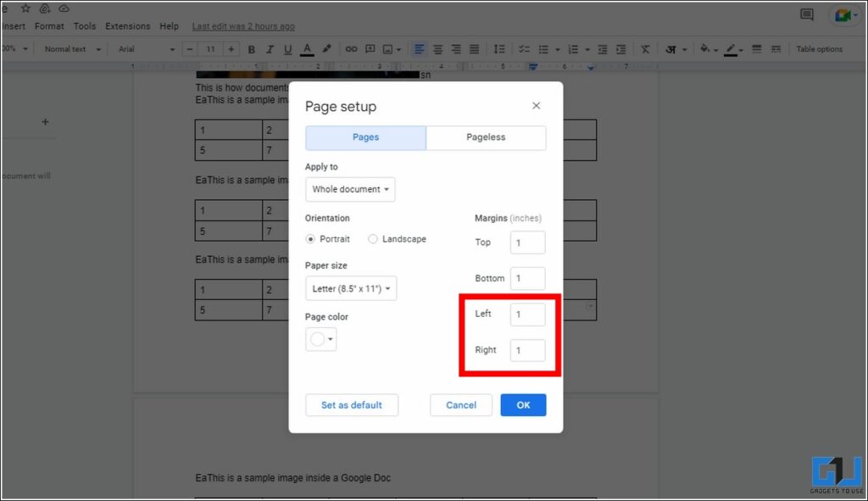Open table border color pen
The height and width of the screenshot is (501, 868).
pos(731,49)
